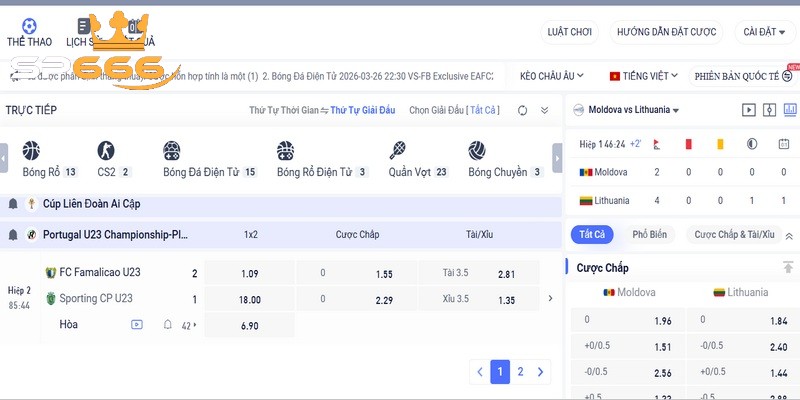Open the CÀI ĐẶT settings dropdown
Image resolution: width=800 pixels, height=400 pixels.
point(767,32)
